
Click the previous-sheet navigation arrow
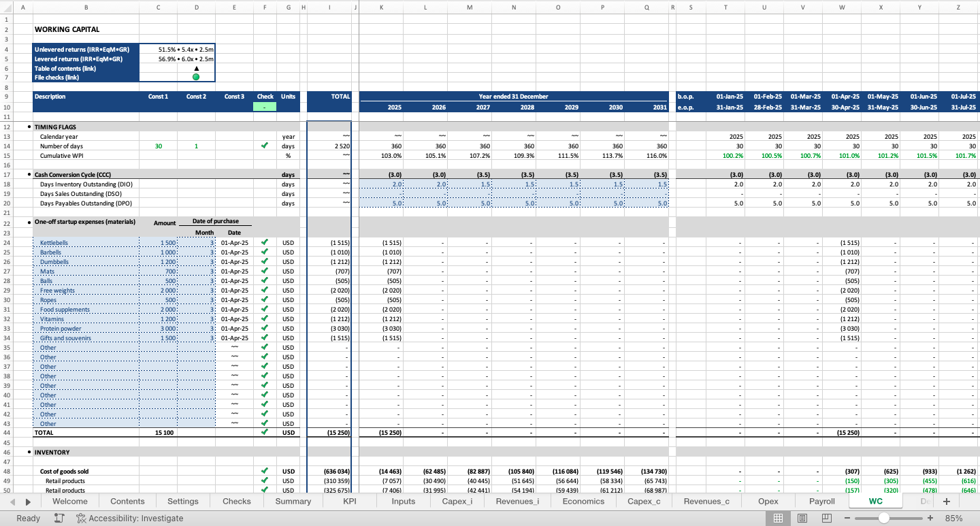click(x=12, y=501)
